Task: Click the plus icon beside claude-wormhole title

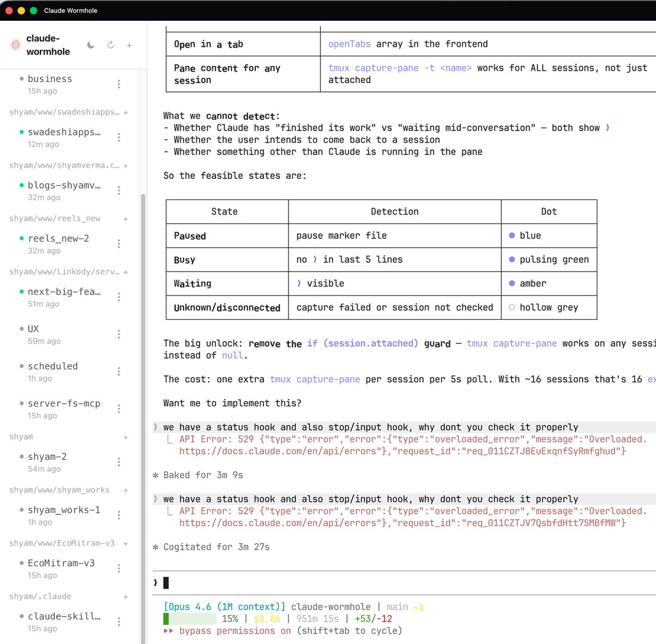Action: point(130,45)
